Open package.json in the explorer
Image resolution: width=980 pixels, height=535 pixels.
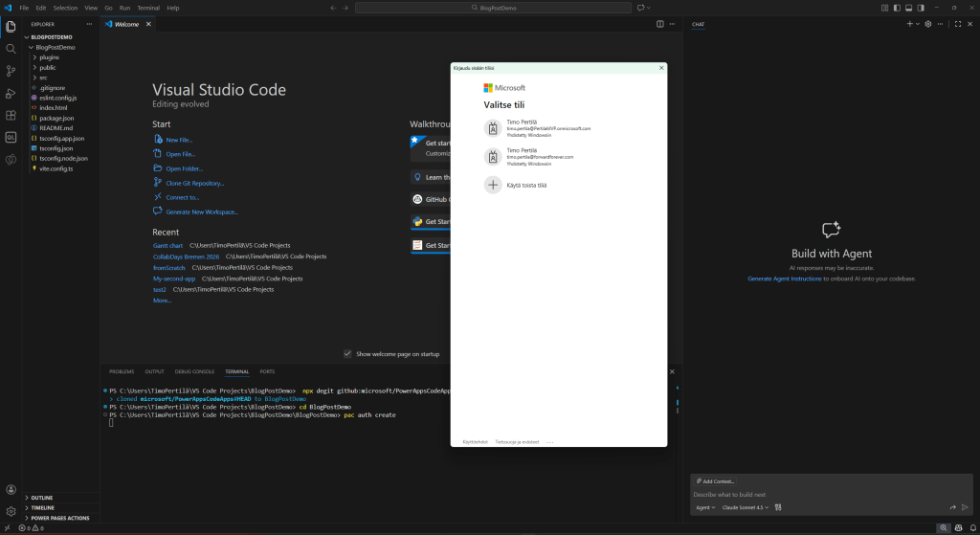coord(56,118)
